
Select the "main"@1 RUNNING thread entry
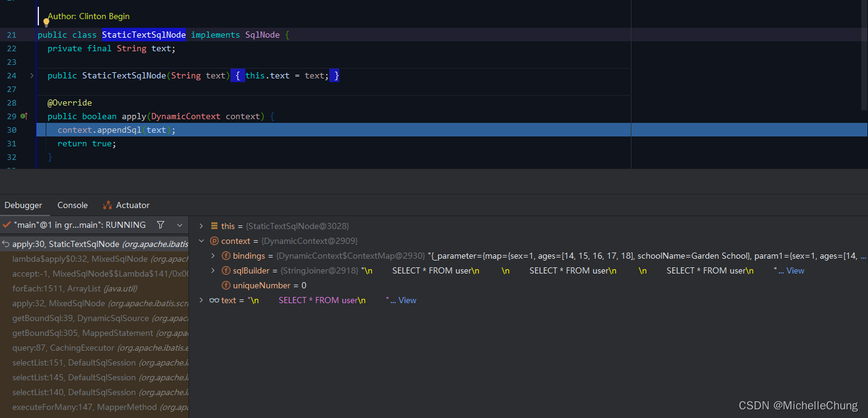tap(80, 225)
